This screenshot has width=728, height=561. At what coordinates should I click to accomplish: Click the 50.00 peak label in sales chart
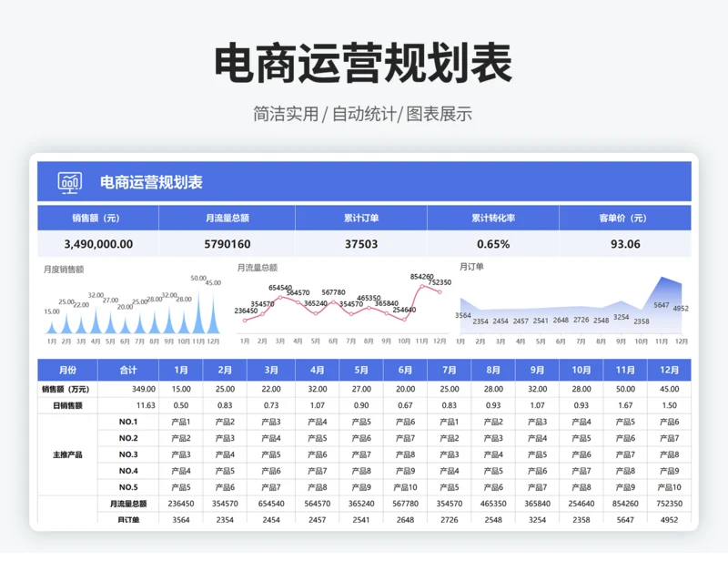[x=198, y=278]
